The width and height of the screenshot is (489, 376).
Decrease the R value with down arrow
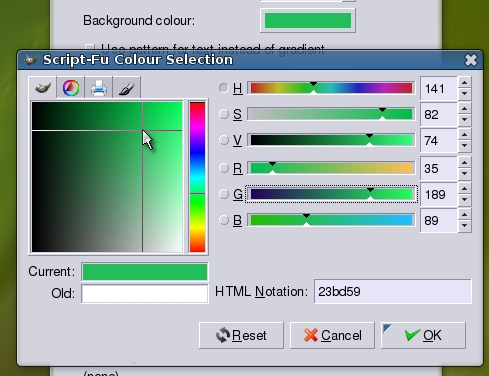(465, 174)
